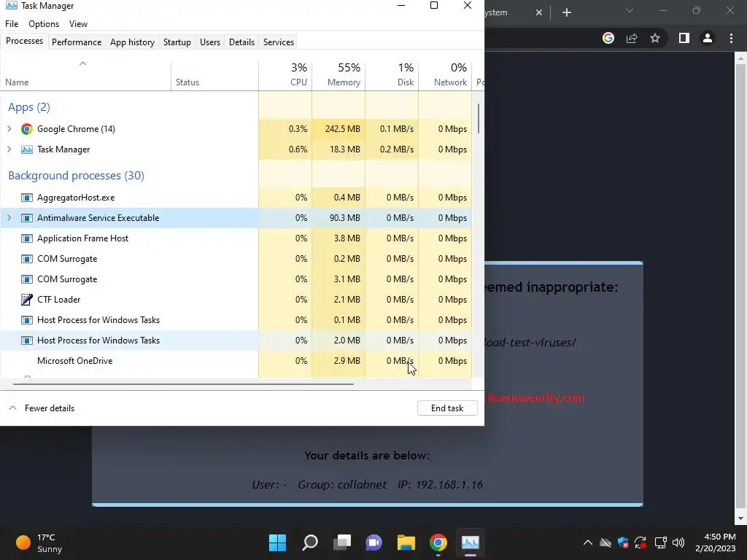
Task: Open the Chrome profile avatar
Action: (708, 38)
